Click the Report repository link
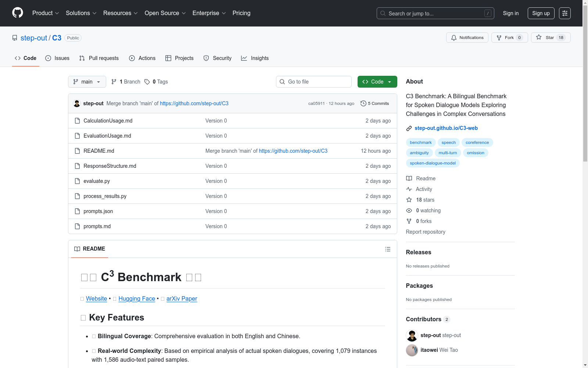The width and height of the screenshot is (588, 368). coord(426,232)
